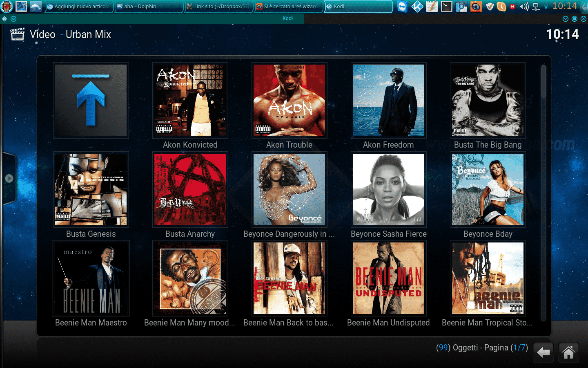Switch to Si è cercato ares wizard window

(288, 7)
